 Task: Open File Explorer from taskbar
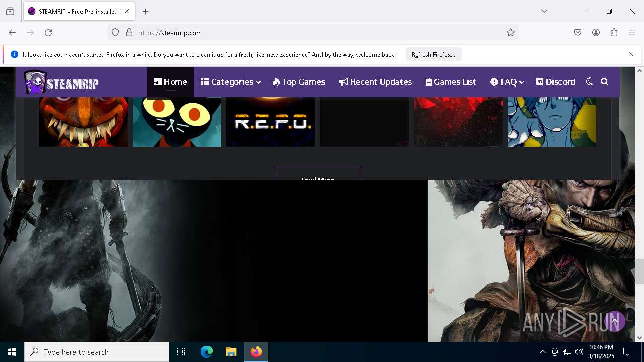[231, 352]
